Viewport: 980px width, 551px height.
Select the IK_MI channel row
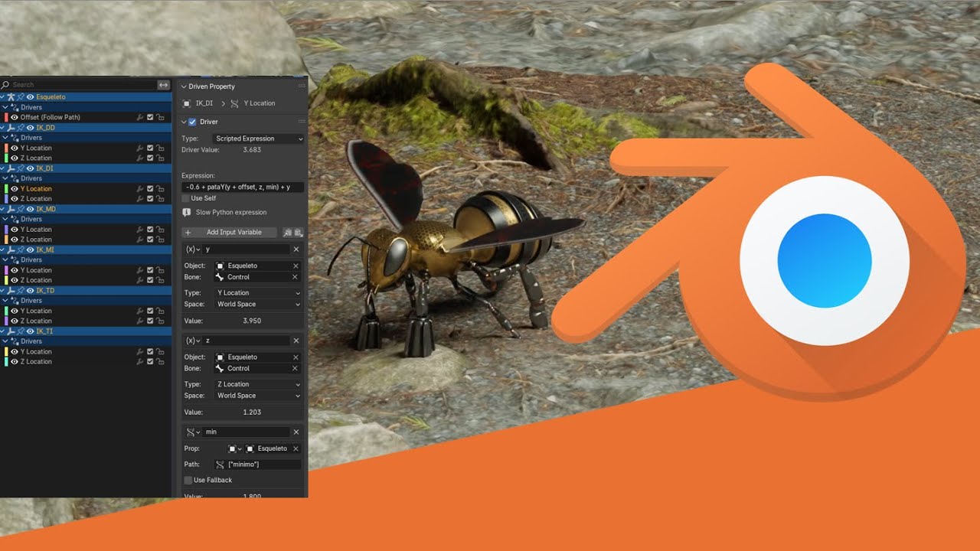click(86, 249)
